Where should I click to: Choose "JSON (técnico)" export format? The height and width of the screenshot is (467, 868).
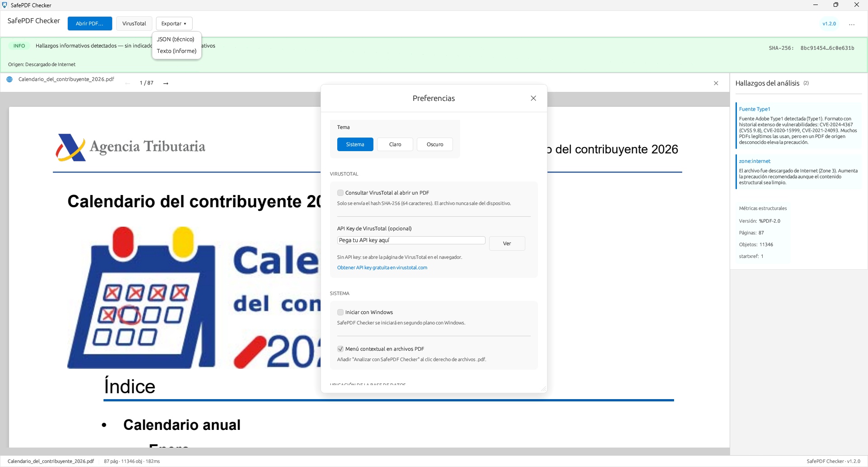click(x=176, y=39)
